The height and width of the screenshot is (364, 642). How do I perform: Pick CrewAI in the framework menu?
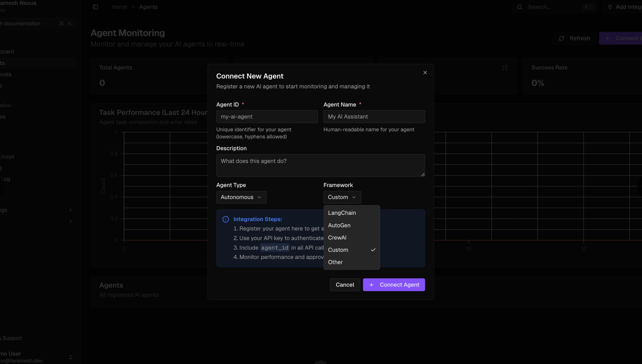tap(337, 238)
